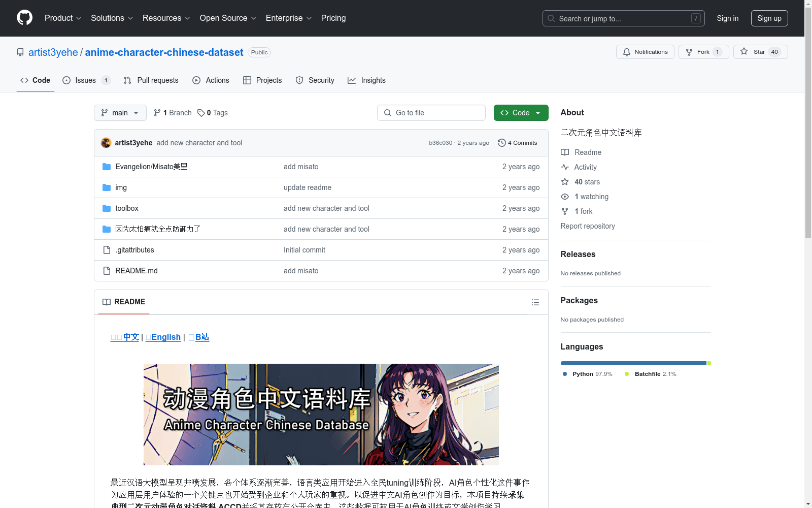Click the README outline list icon
This screenshot has height=508, width=812.
535,302
